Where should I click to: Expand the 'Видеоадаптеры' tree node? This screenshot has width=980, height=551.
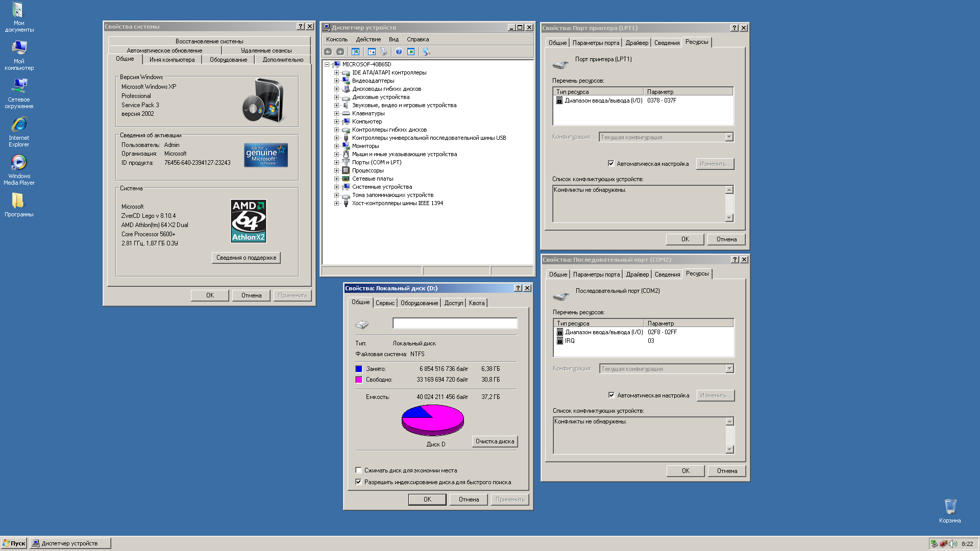coord(336,81)
